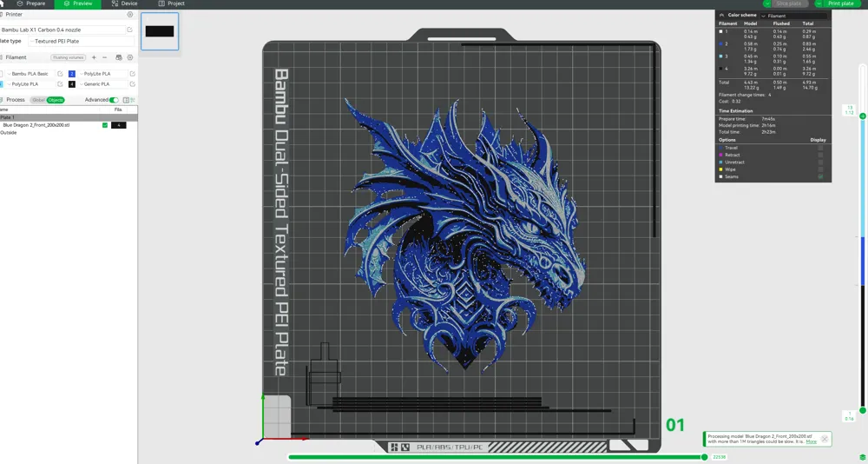This screenshot has height=464, width=868.
Task: Toggle Advanced mode switch
Action: pyautogui.click(x=114, y=100)
